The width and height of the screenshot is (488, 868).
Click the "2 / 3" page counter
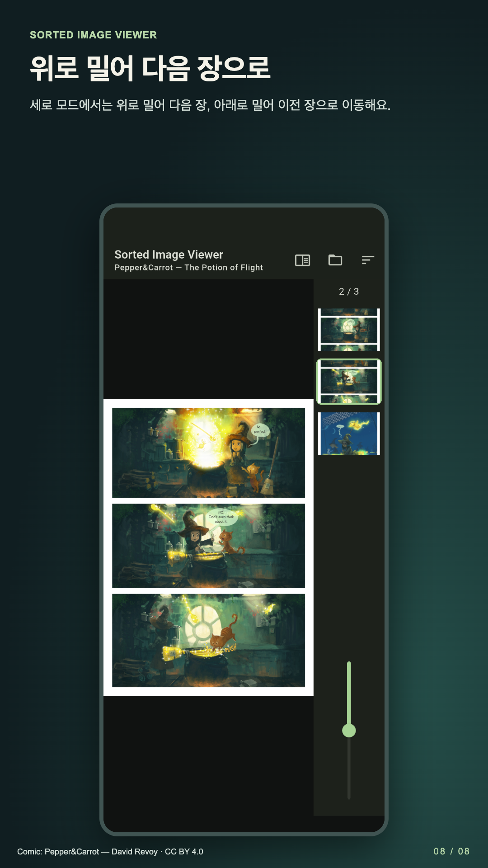[349, 292]
